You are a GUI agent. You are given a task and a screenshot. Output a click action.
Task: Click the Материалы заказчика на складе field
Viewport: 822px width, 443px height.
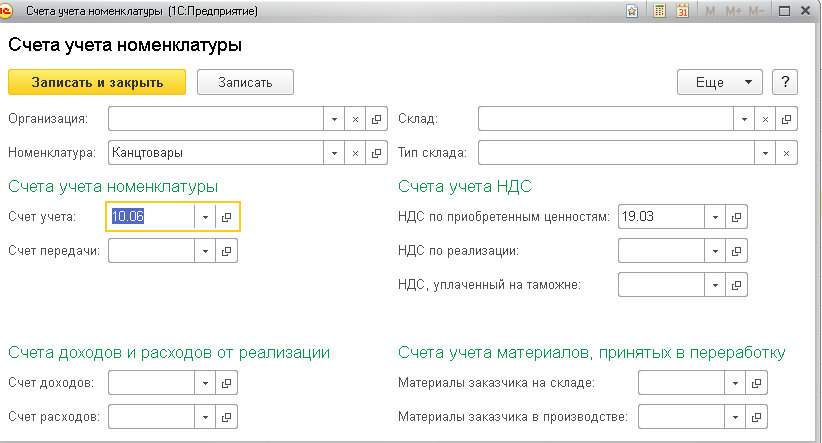coord(682,383)
